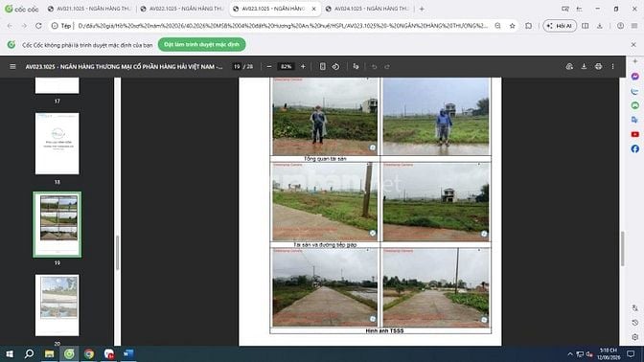This screenshot has height=362, width=644.
Task: Show hidden system tray icons
Action: click(x=570, y=353)
